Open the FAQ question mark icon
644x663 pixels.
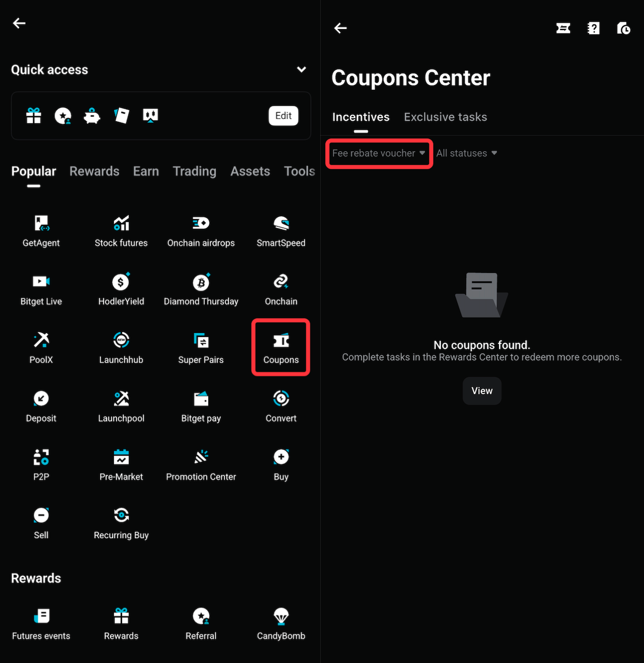(x=593, y=28)
